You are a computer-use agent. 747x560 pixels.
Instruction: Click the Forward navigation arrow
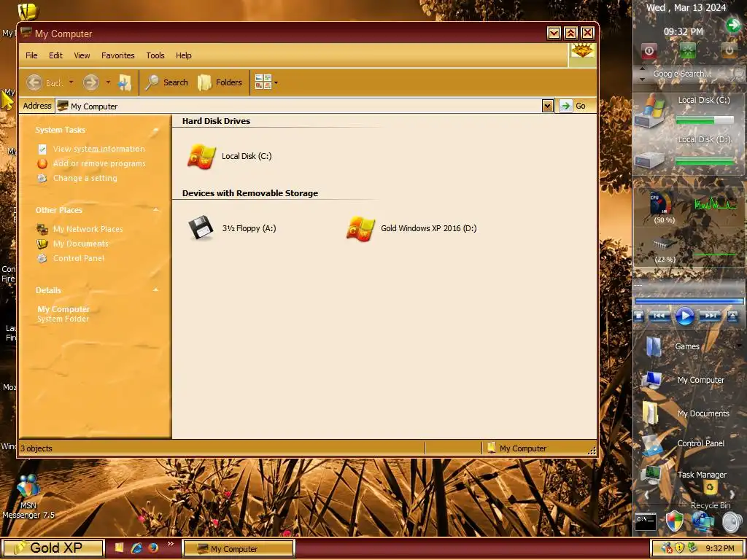click(91, 82)
